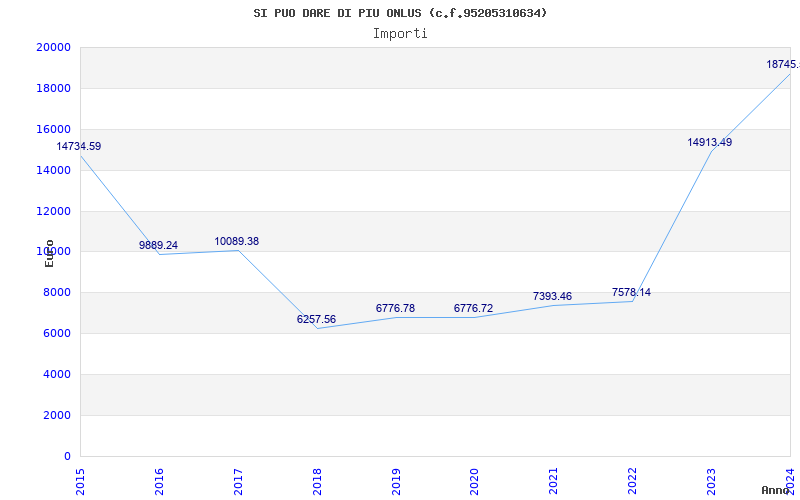Click y-axis tick 8000
800x500 pixels.
point(57,293)
